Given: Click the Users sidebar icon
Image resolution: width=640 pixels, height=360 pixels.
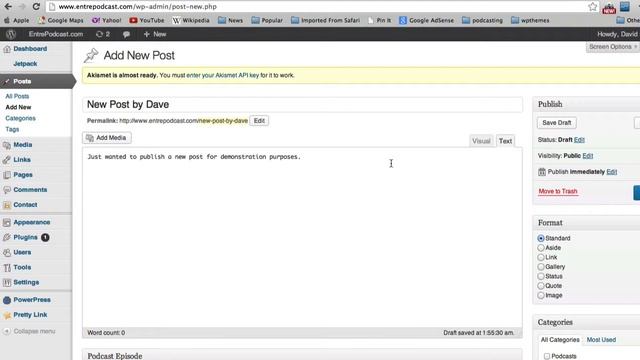Looking at the screenshot, I should [x=7, y=253].
